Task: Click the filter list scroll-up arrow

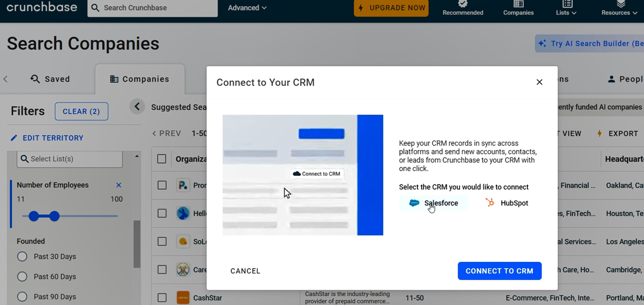Action: (137, 156)
